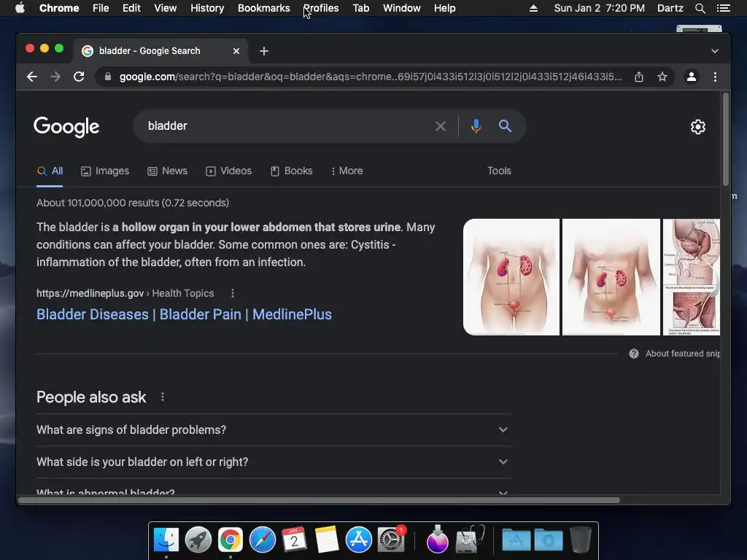747x560 pixels.
Task: Click the vertical page scrollbar
Action: click(726, 139)
